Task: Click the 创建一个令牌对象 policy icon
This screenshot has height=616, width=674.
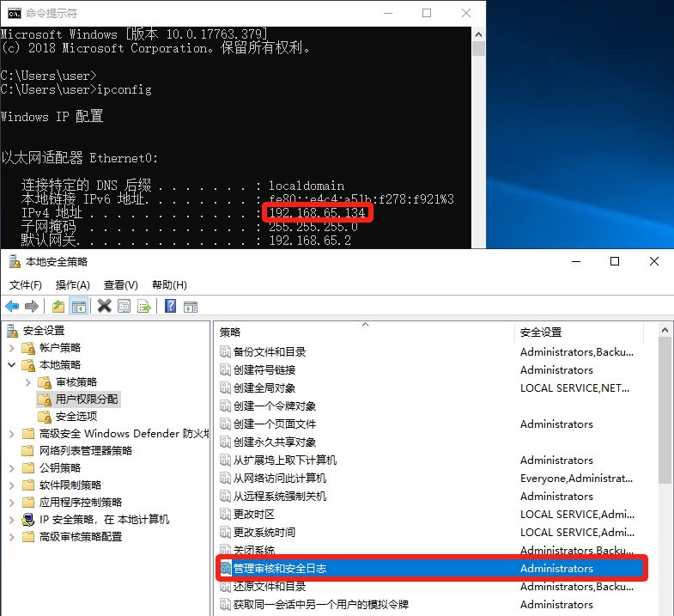Action: coord(225,406)
